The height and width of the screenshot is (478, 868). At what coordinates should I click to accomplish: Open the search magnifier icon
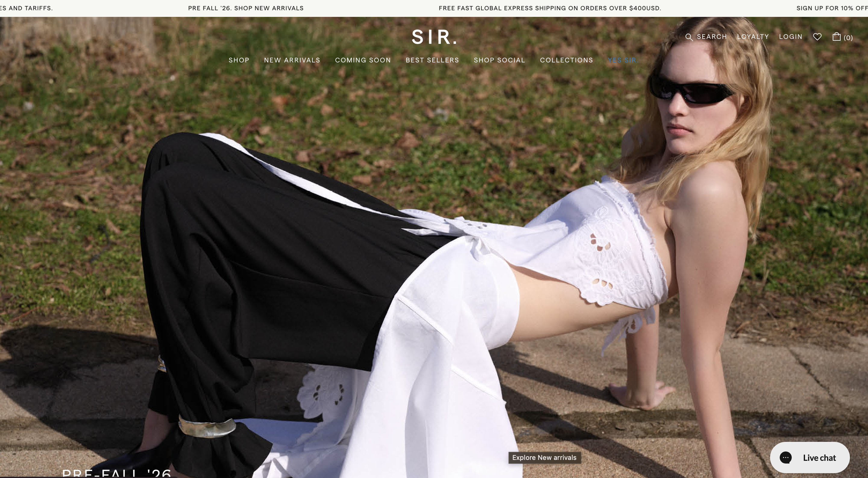pos(689,37)
